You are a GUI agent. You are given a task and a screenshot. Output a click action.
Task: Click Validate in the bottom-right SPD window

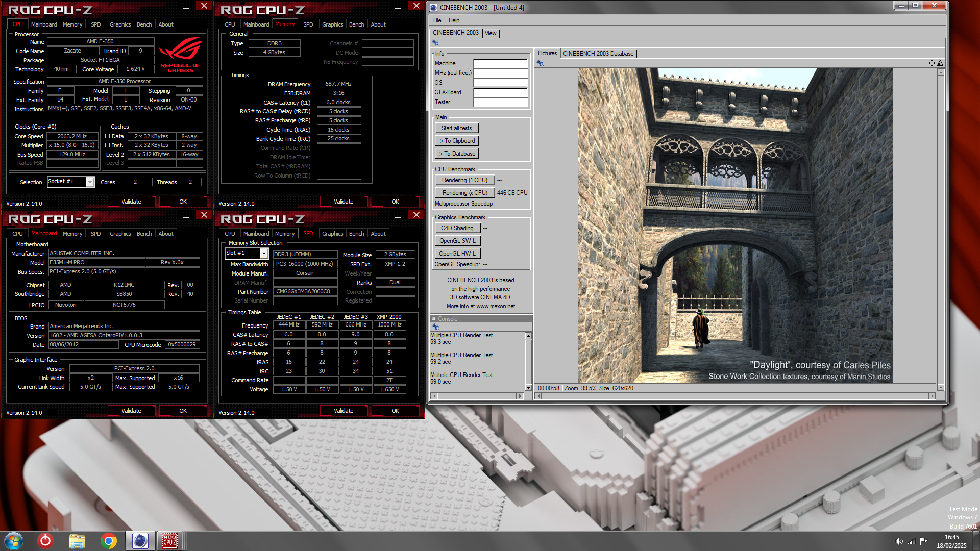tap(344, 411)
